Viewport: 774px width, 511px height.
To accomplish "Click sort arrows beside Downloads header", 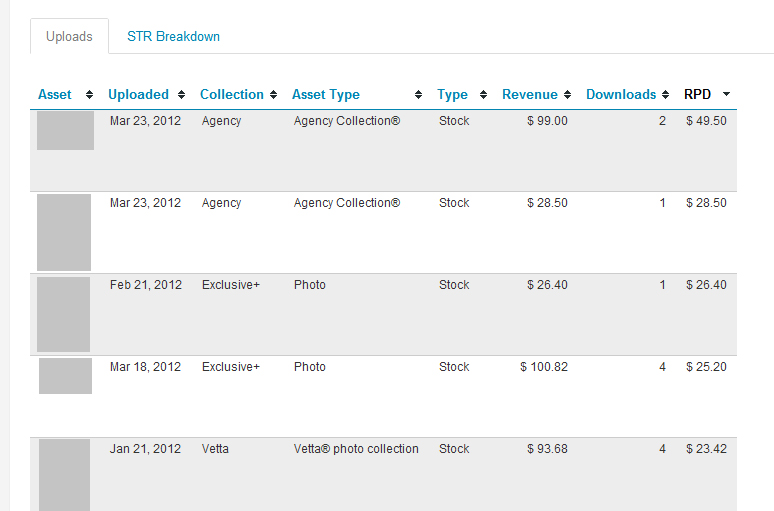I will [666, 94].
